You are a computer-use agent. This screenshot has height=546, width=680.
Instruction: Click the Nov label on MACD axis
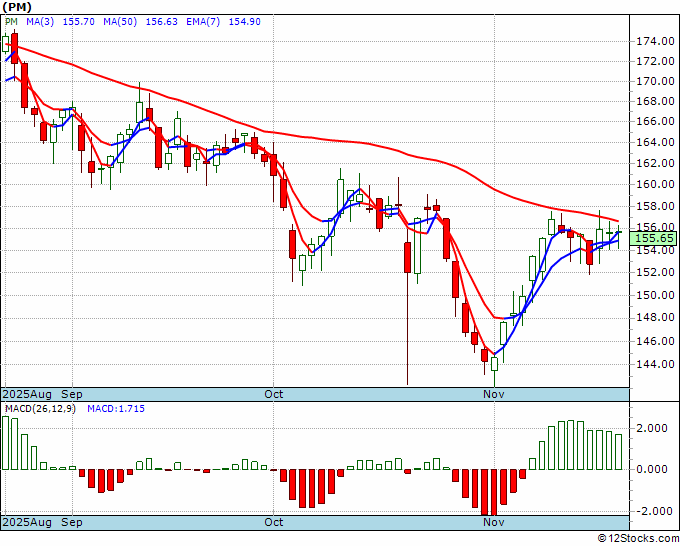pyautogui.click(x=494, y=522)
